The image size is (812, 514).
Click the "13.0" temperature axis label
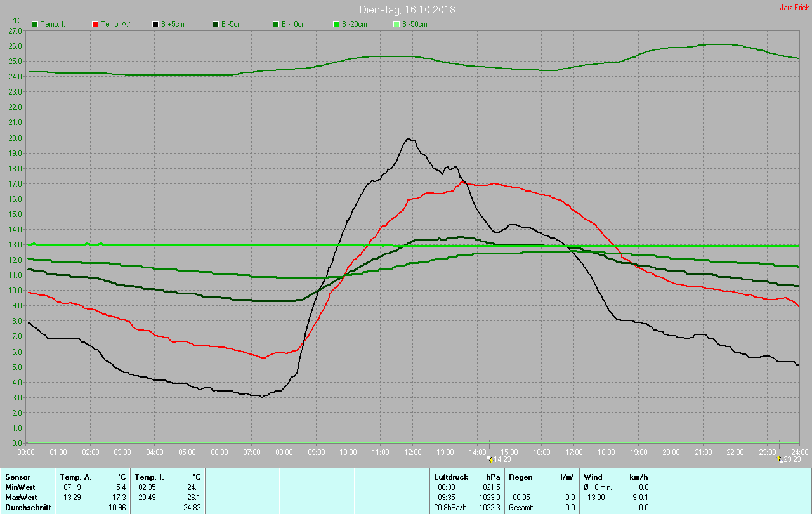pos(15,245)
